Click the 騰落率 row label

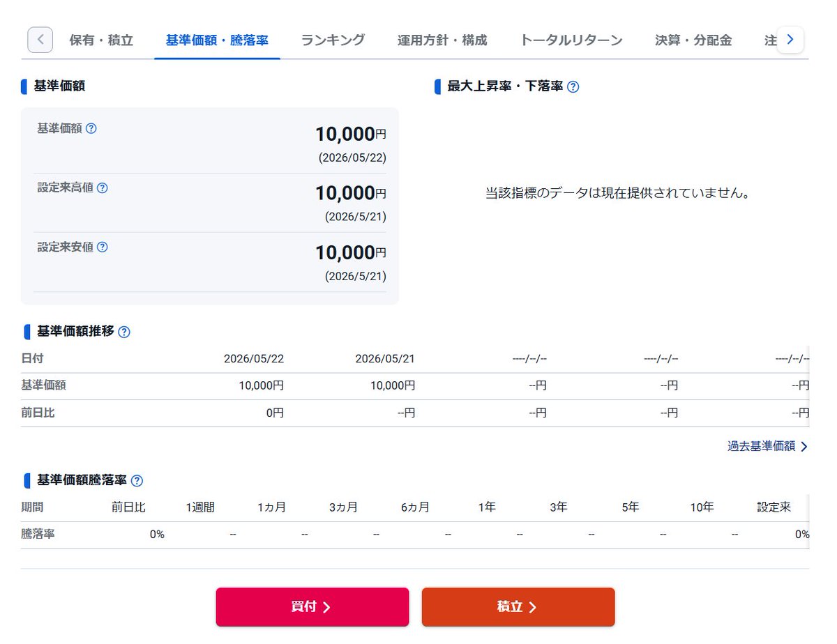[38, 535]
